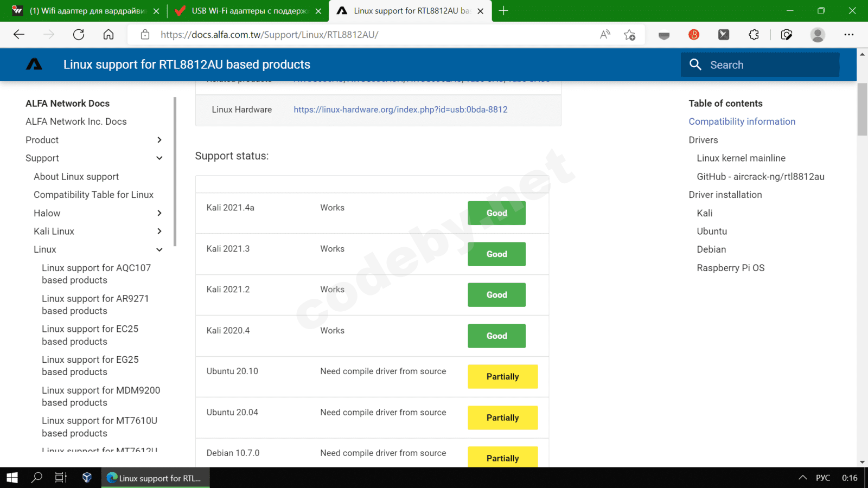Click the ALFA logo in the header
The image size is (868, 488).
coord(34,65)
